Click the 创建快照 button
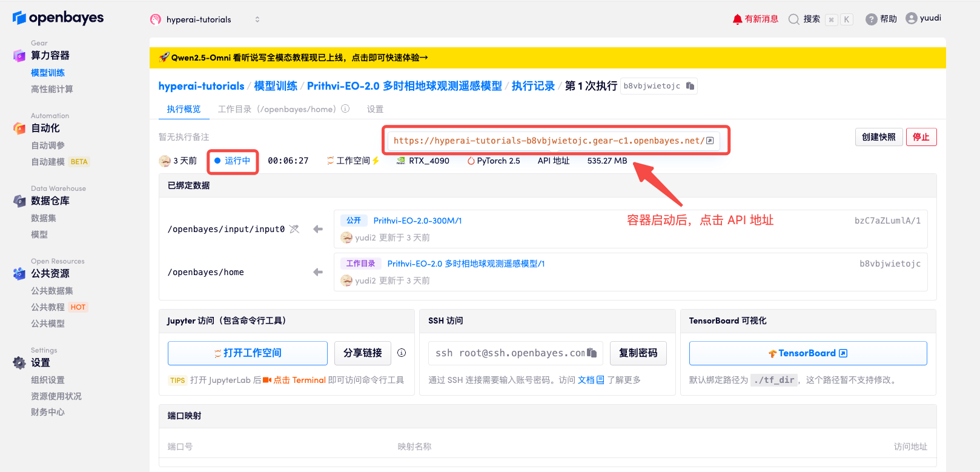 878,137
